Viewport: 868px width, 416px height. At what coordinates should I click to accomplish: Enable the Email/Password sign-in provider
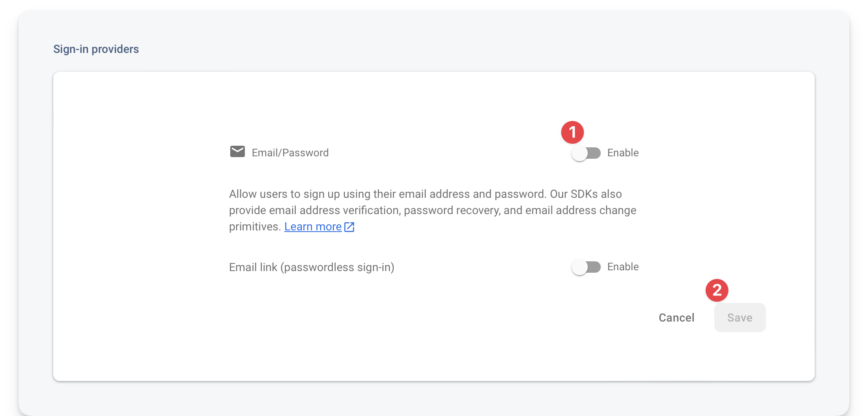(x=587, y=153)
